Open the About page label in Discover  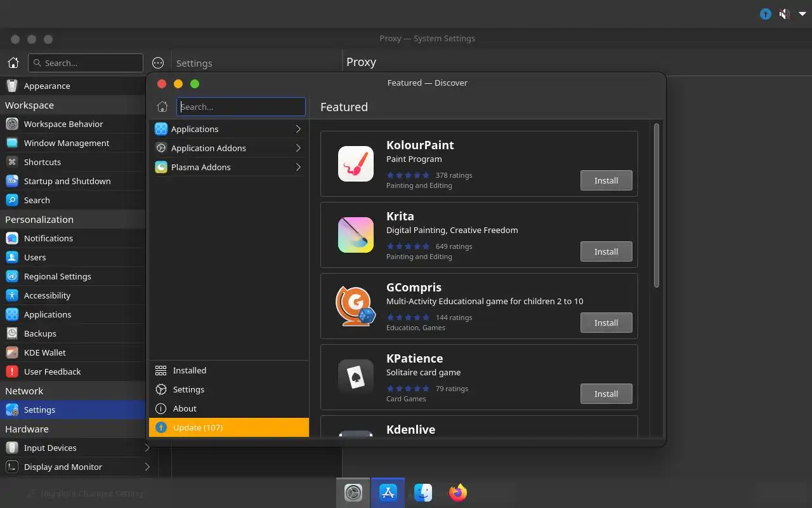click(185, 408)
